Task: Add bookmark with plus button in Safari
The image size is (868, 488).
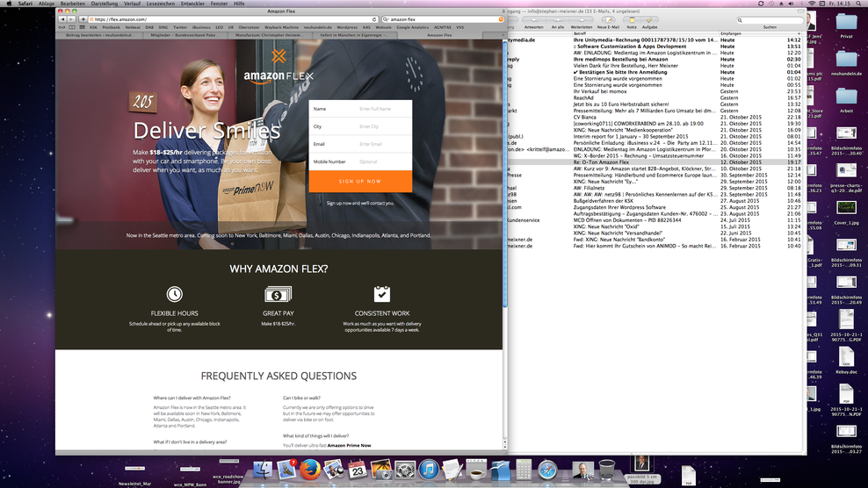Action: (83, 19)
